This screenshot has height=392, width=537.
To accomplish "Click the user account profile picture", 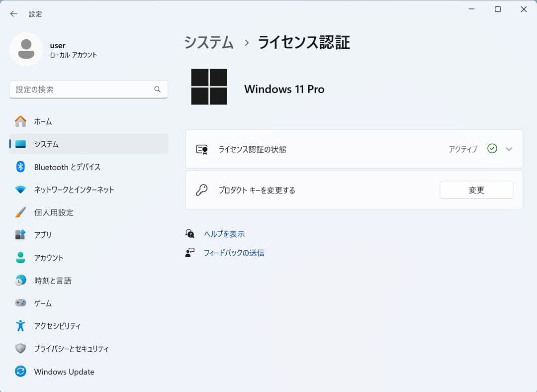I will (27, 49).
